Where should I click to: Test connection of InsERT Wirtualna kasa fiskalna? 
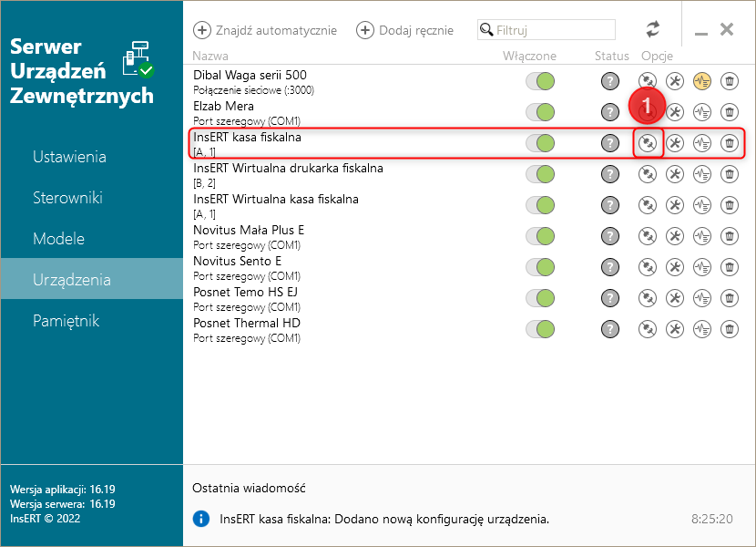point(648,205)
